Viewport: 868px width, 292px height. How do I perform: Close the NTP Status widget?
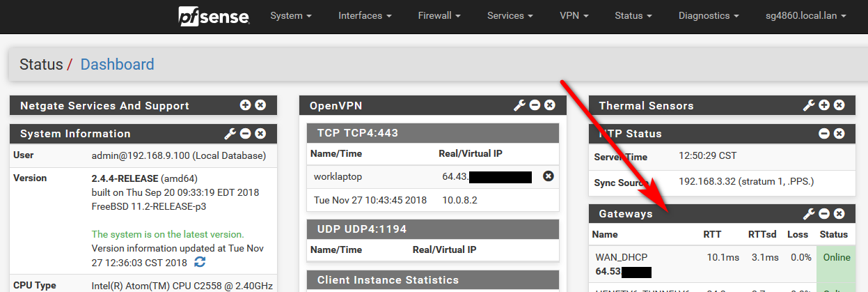click(839, 133)
